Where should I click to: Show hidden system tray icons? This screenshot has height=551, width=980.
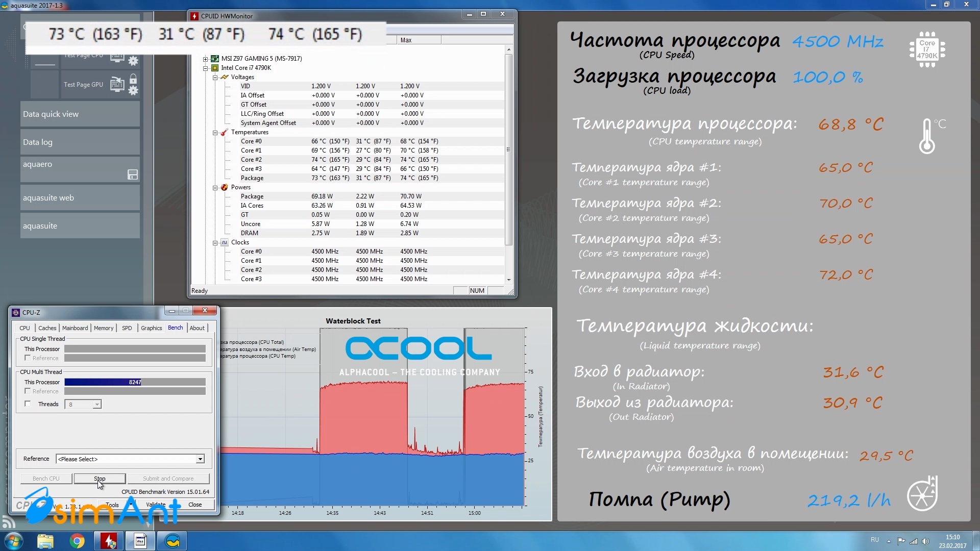click(x=889, y=541)
